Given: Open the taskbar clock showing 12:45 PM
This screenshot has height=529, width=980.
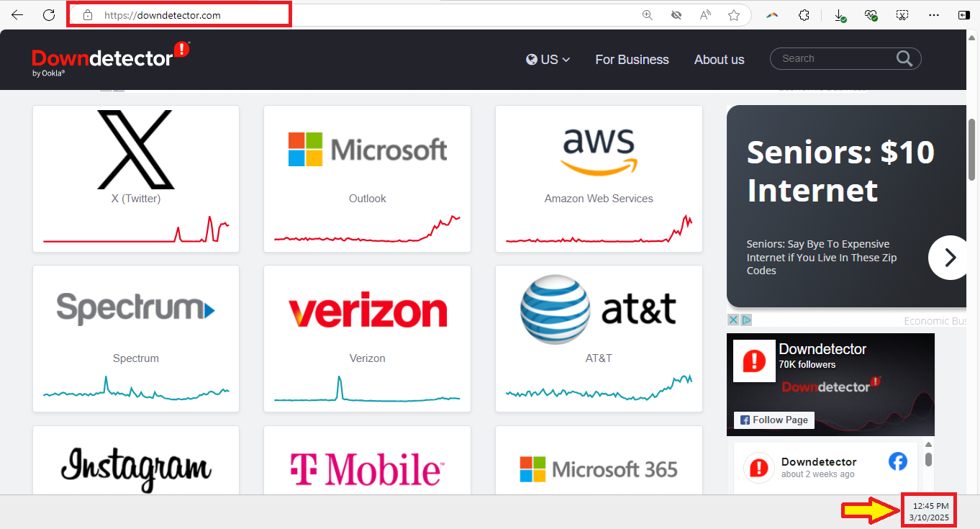Looking at the screenshot, I should pos(930,512).
